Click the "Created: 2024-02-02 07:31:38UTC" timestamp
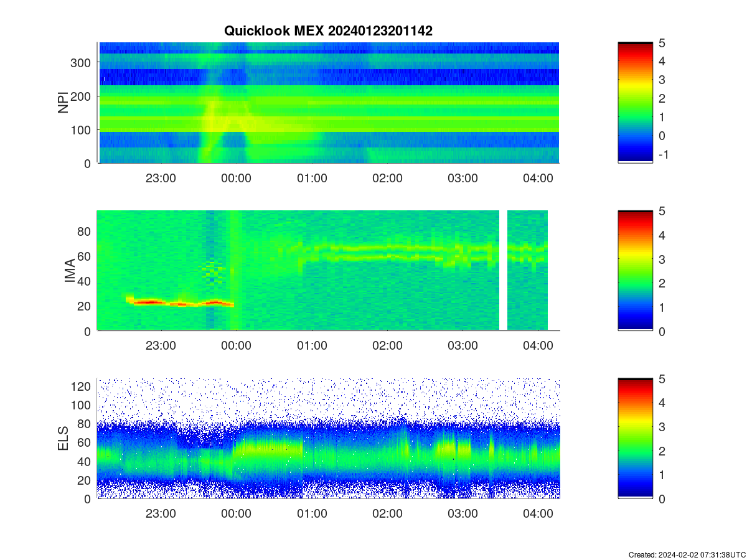This screenshot has width=747, height=560. click(x=687, y=554)
